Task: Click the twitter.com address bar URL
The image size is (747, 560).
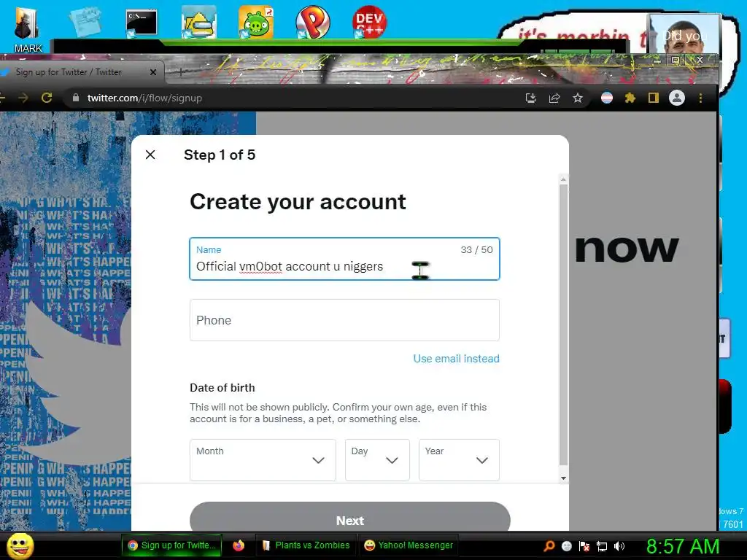Action: (144, 98)
